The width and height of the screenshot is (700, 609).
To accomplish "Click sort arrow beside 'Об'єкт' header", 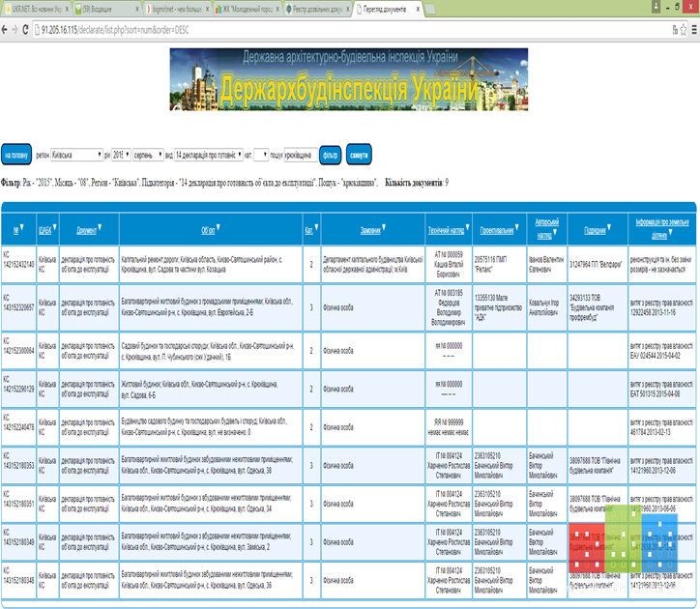I will point(219,228).
